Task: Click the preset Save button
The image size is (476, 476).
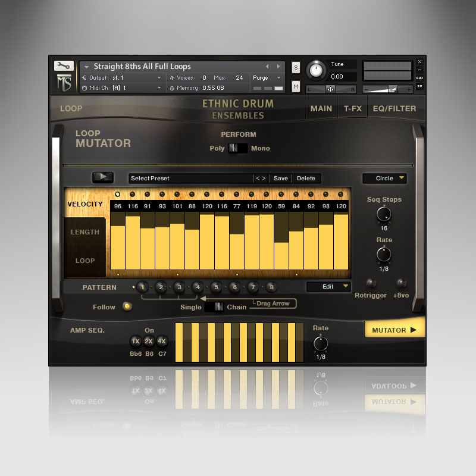Action: [x=281, y=178]
